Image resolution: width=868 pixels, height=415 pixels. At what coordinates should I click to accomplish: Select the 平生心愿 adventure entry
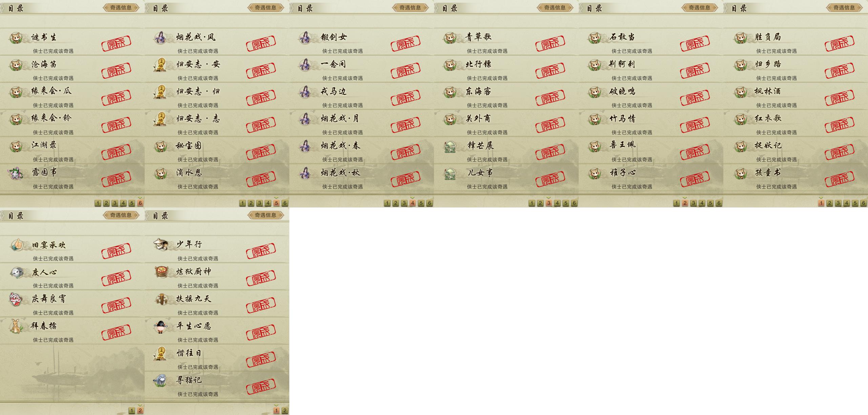point(217,331)
